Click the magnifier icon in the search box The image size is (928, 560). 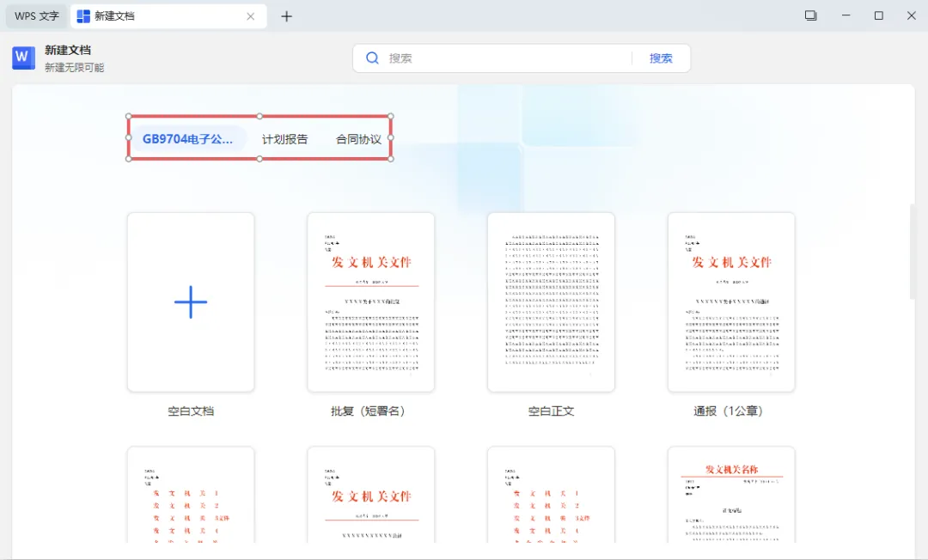click(x=372, y=58)
